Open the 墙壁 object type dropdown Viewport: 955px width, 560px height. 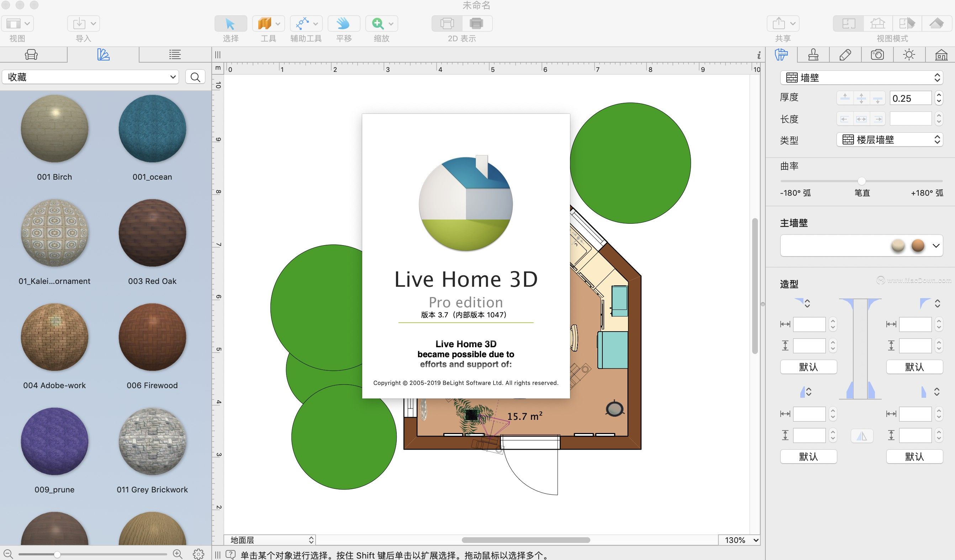[x=861, y=78]
